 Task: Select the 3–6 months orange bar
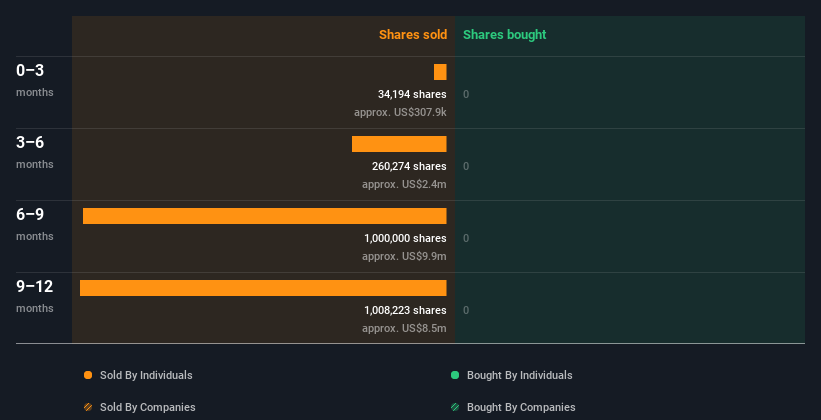pos(399,144)
